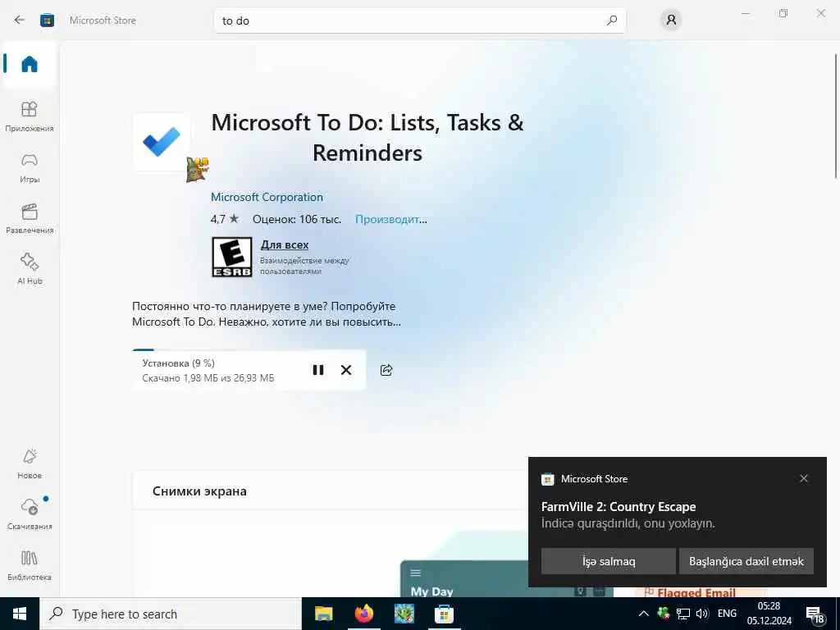Click the ESRB rating badge
This screenshot has width=840, height=630.
232,257
